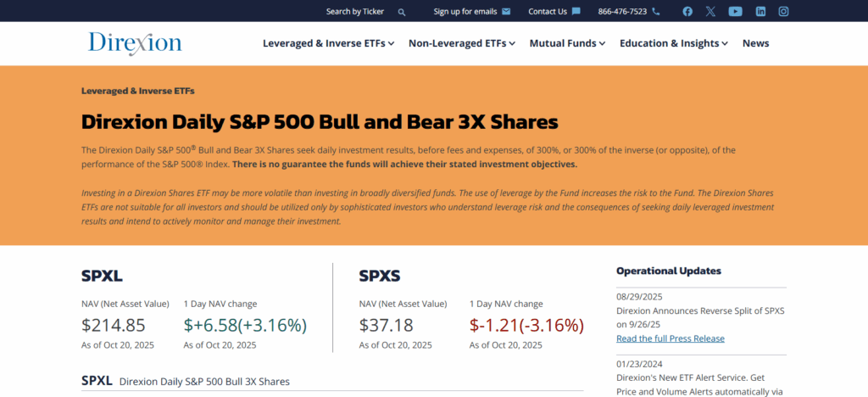
Task: Click the email envelope icon
Action: pos(506,11)
